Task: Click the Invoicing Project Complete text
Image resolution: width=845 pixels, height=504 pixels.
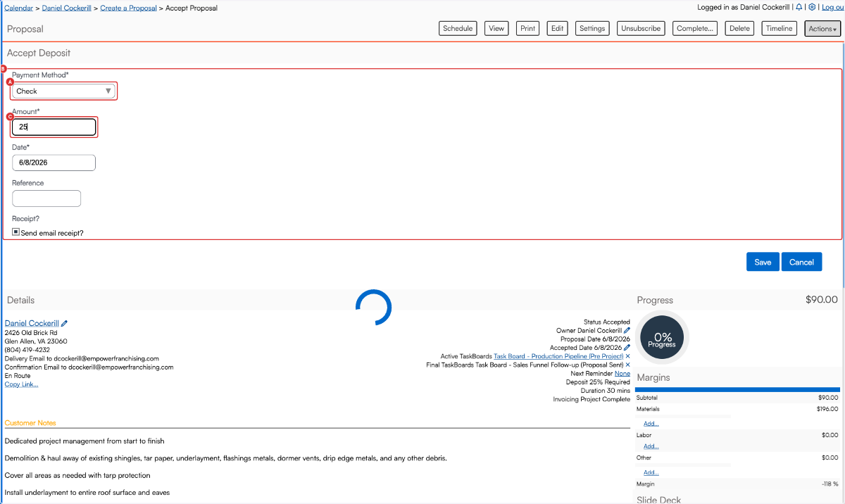Action: click(592, 399)
